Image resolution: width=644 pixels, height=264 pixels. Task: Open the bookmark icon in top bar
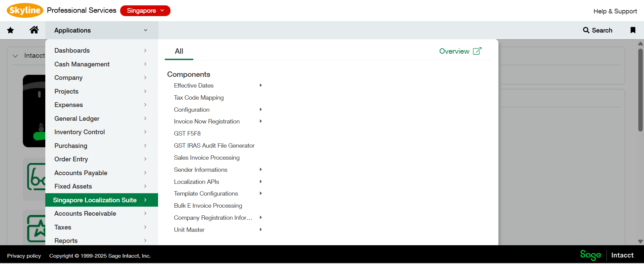tap(633, 30)
